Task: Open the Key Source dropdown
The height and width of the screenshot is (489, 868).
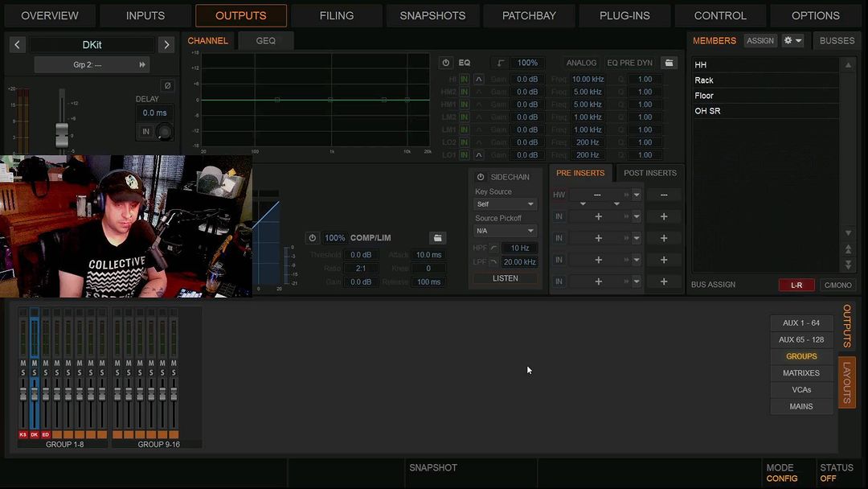Action: click(x=505, y=204)
